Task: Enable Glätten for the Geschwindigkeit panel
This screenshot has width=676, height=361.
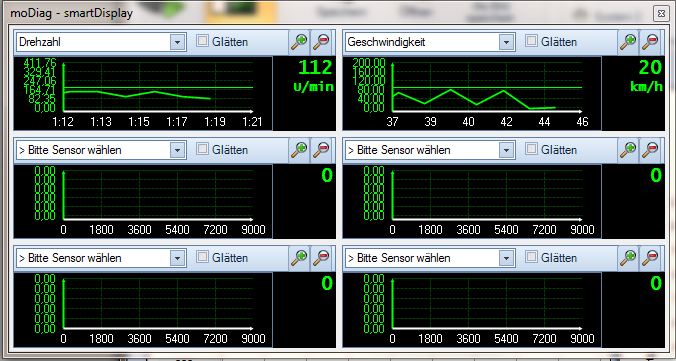Action: coord(532,41)
